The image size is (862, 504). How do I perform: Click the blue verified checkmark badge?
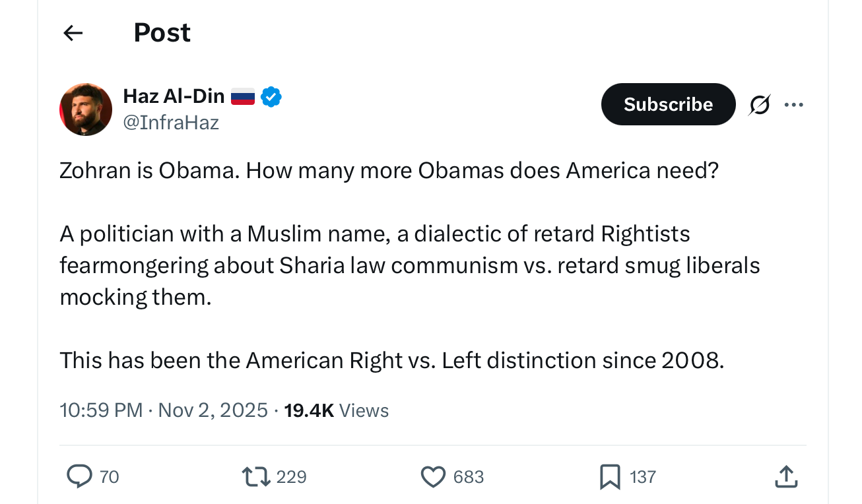(x=271, y=97)
